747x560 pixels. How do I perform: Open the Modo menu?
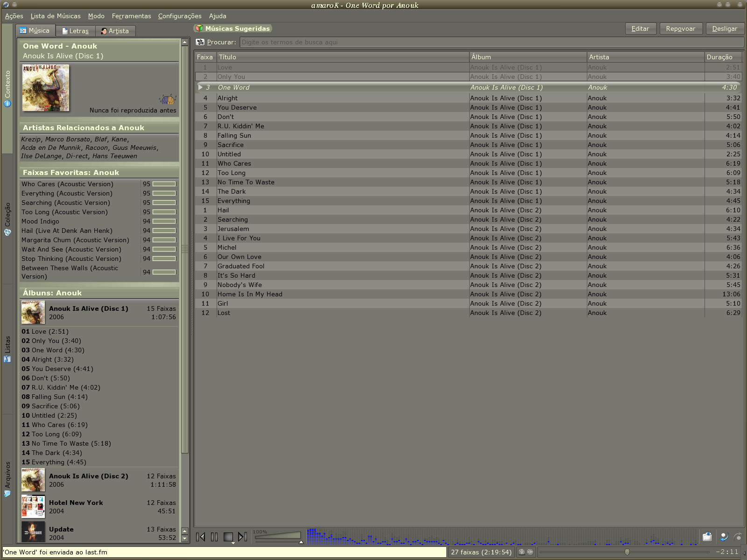pyautogui.click(x=96, y=16)
